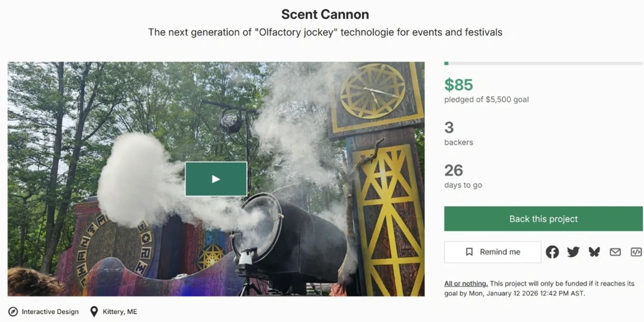Image resolution: width=644 pixels, height=322 pixels.
Task: Share the project on Twitter
Action: click(573, 252)
